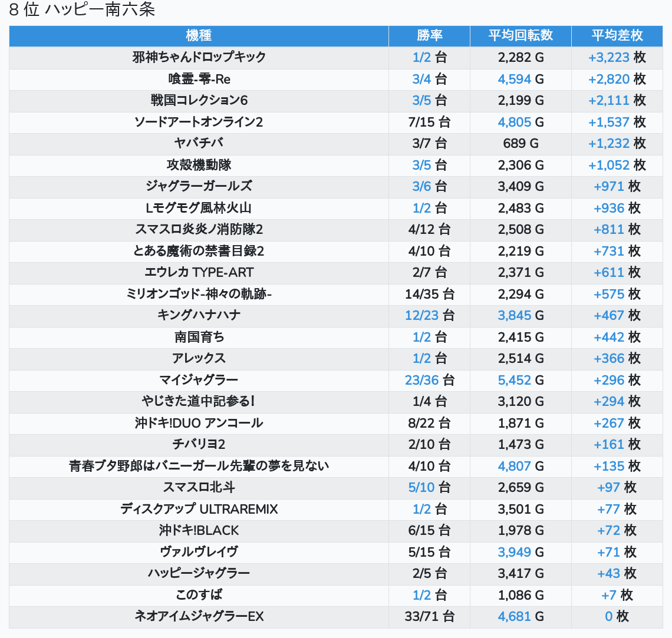
Task: Select the 5,452 G average spins value
Action: (x=521, y=380)
